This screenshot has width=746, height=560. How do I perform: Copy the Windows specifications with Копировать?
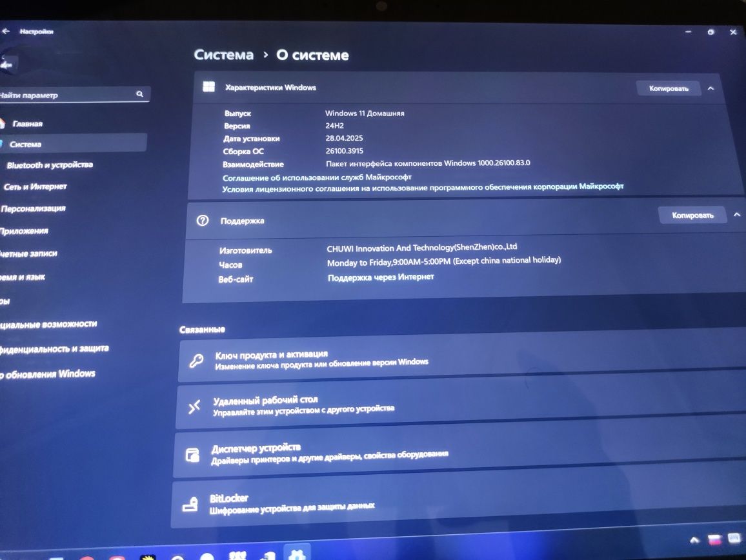click(669, 88)
